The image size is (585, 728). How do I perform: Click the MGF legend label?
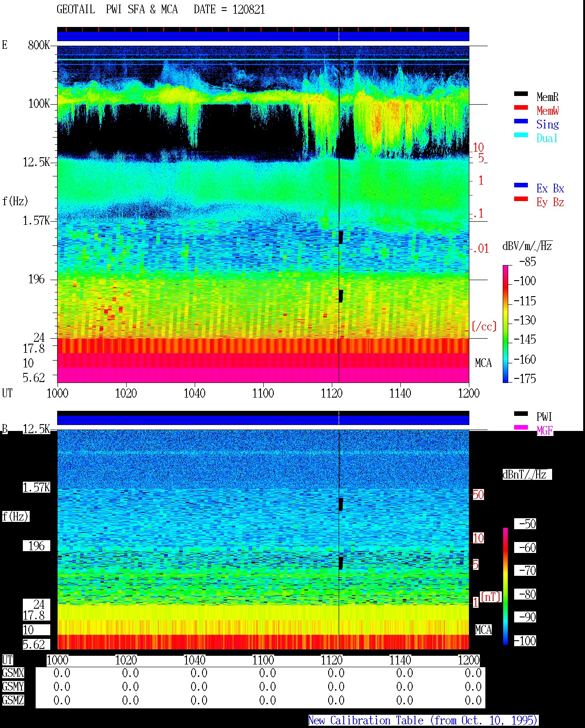pos(545,430)
